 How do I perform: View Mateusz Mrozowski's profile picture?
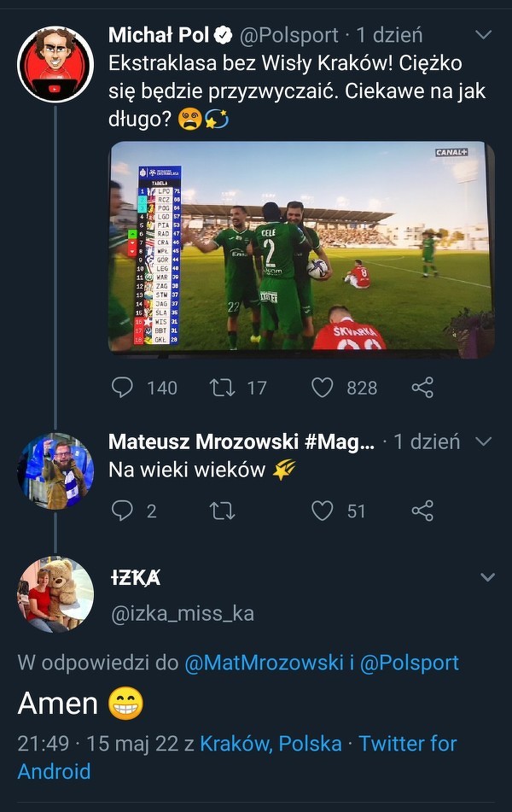55,470
